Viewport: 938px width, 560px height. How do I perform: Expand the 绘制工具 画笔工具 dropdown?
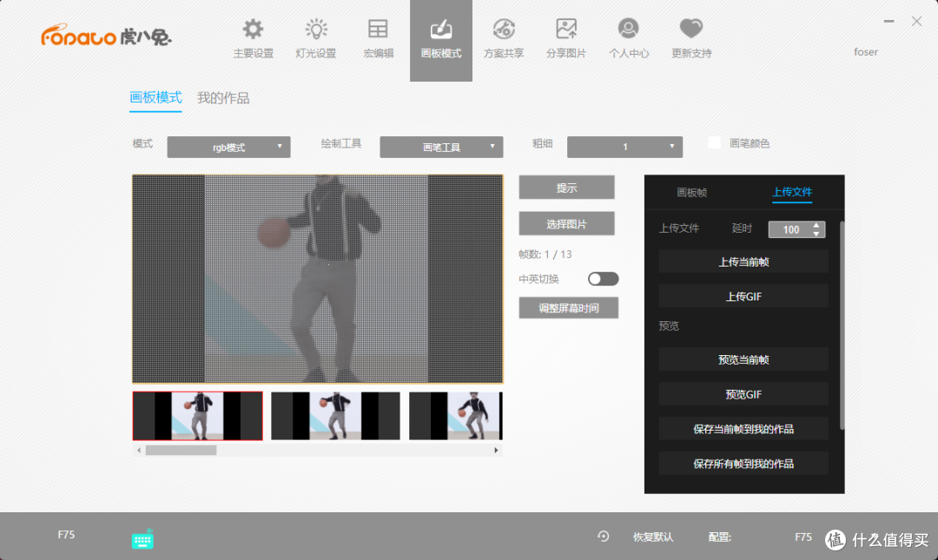coord(441,148)
